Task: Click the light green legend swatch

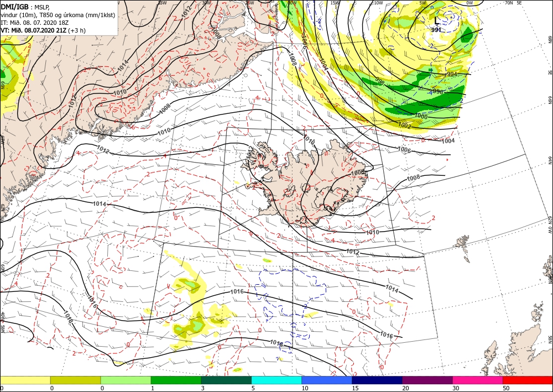Action: point(126,380)
